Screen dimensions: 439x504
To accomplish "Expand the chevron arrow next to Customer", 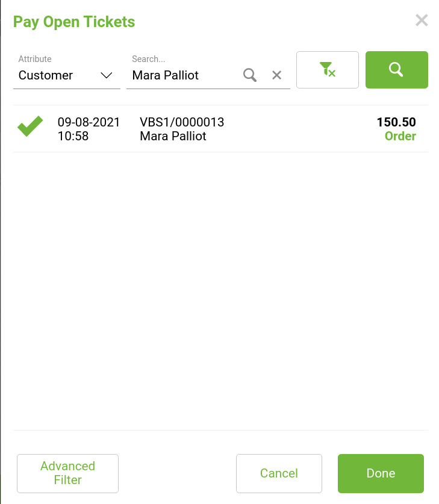I will (107, 75).
